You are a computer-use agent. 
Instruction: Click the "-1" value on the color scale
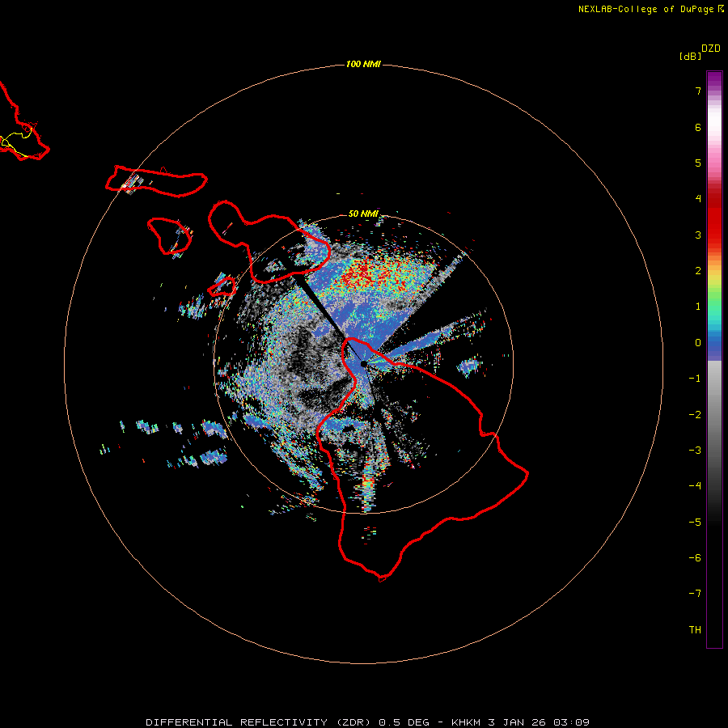point(695,379)
